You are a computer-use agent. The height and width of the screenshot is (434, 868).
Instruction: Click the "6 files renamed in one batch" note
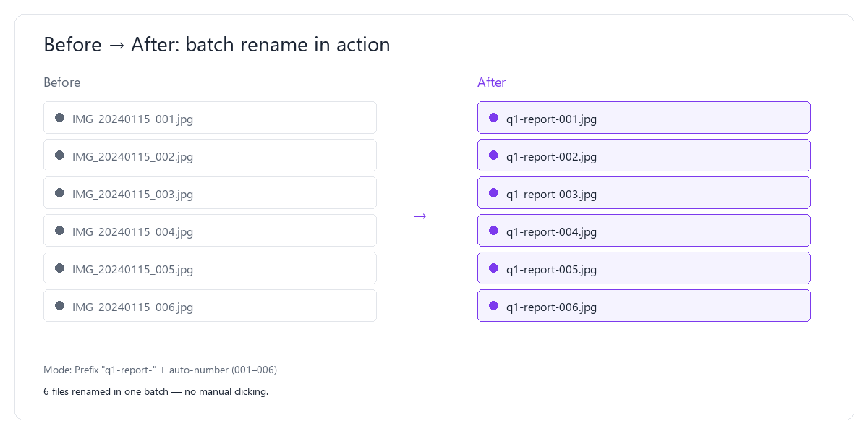pos(156,391)
